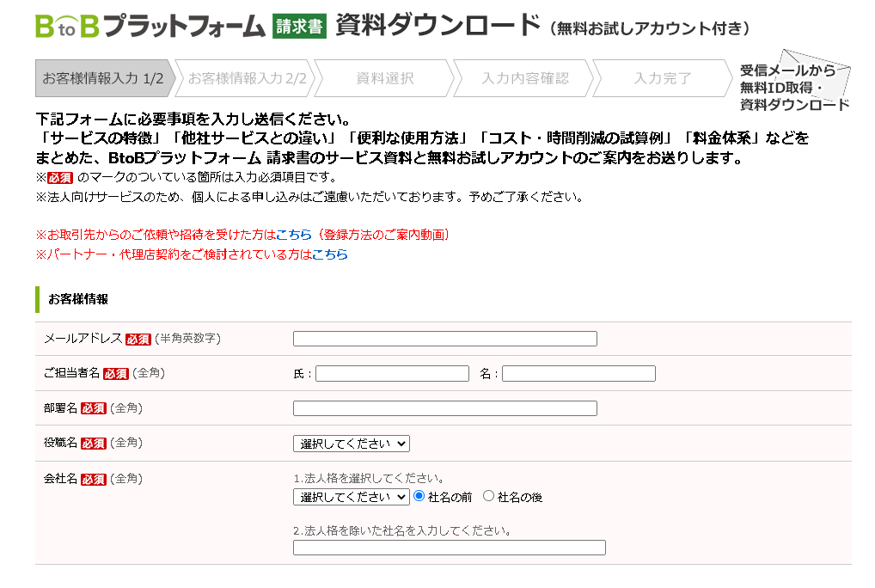Click the (半角英数字) hint text
The image size is (875, 588).
[187, 338]
